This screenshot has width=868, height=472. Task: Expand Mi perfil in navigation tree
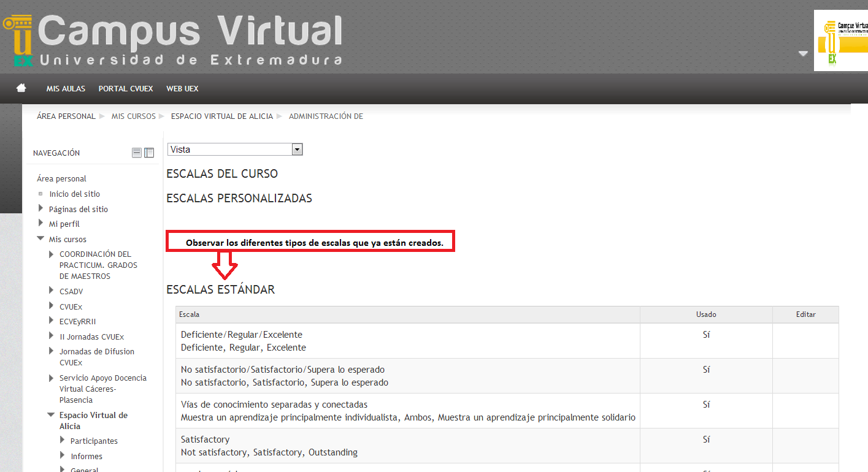tap(41, 224)
